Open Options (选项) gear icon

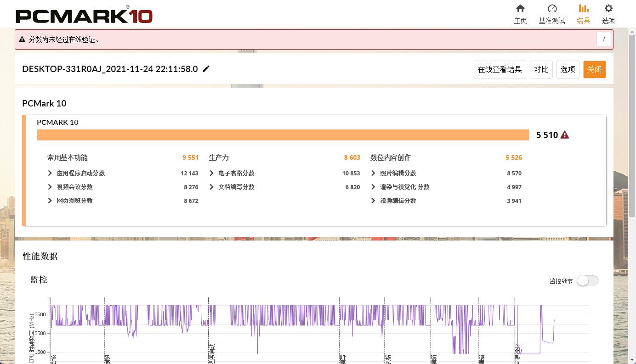coord(608,9)
